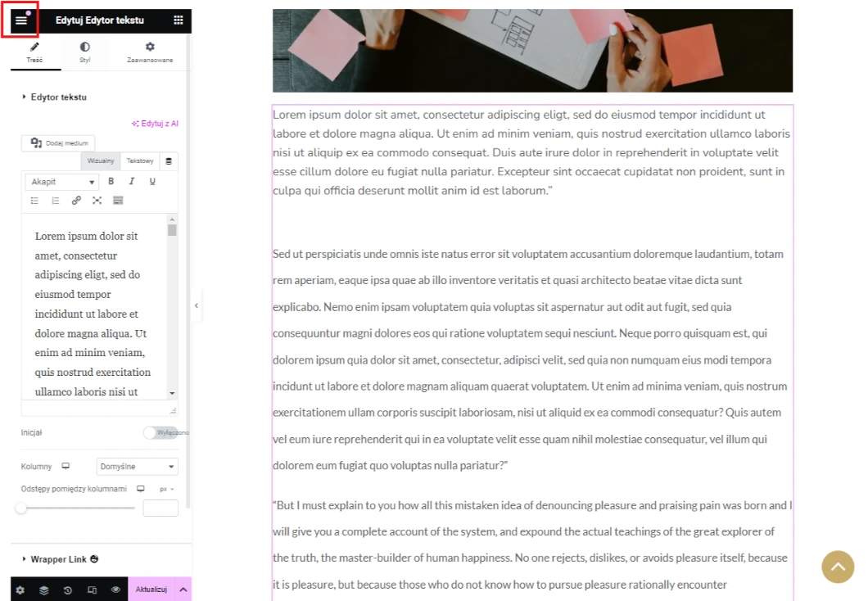
Task: Open the Kolumny Domyślne dropdown
Action: coord(137,467)
